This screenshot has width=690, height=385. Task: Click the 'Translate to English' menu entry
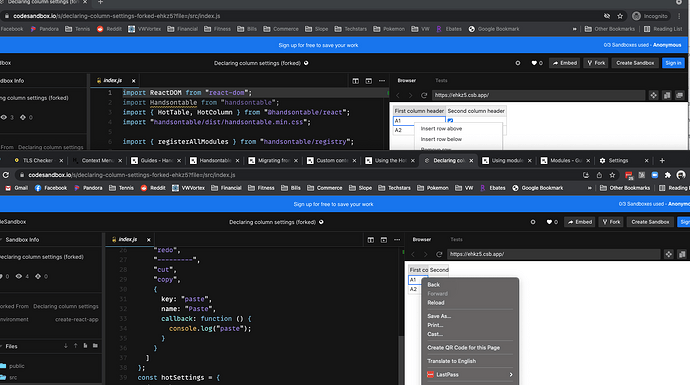[x=451, y=361]
